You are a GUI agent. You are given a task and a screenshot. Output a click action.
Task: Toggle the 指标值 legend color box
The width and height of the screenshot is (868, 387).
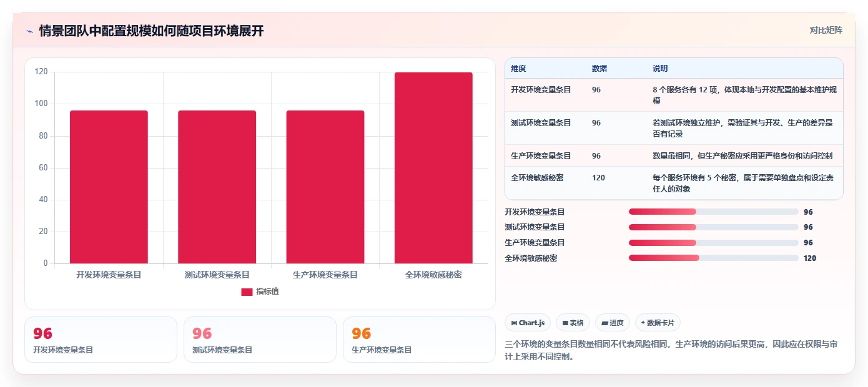coord(247,291)
